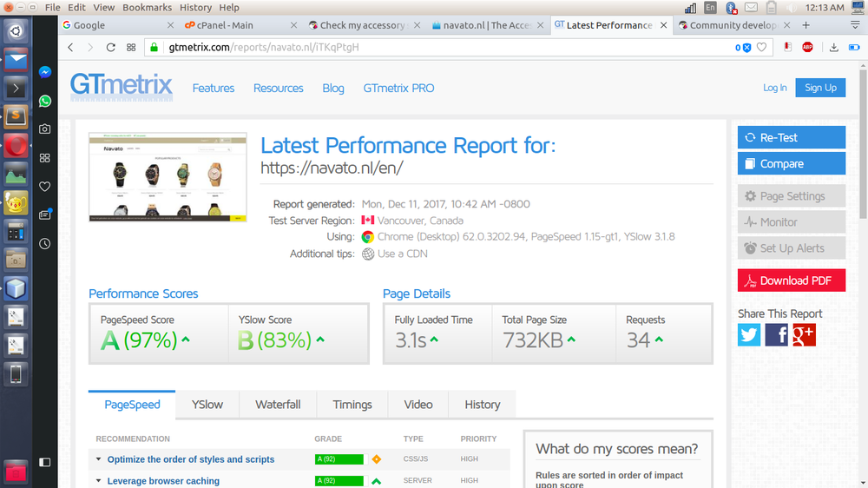Click the Use a CDN tip link

403,254
